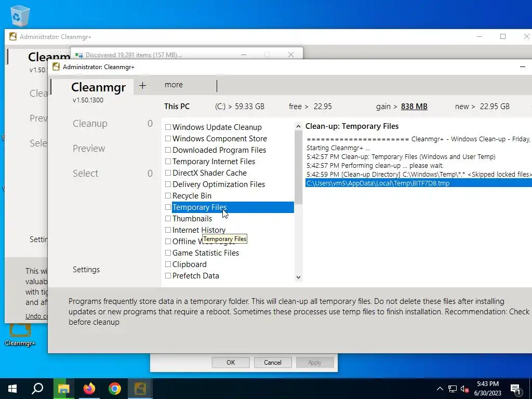Click the background Cleanmgr+ window title icon
The width and height of the screenshot is (532, 399).
[x=13, y=37]
